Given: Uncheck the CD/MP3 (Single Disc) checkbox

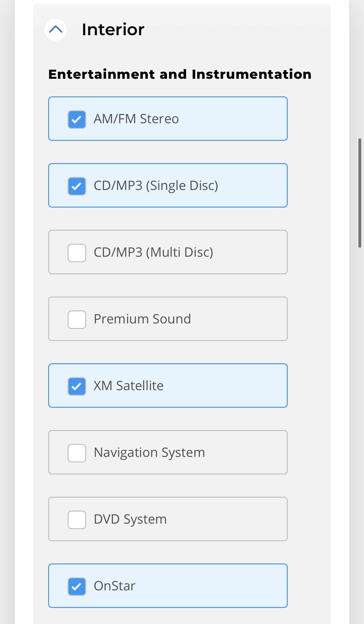Looking at the screenshot, I should pyautogui.click(x=77, y=186).
